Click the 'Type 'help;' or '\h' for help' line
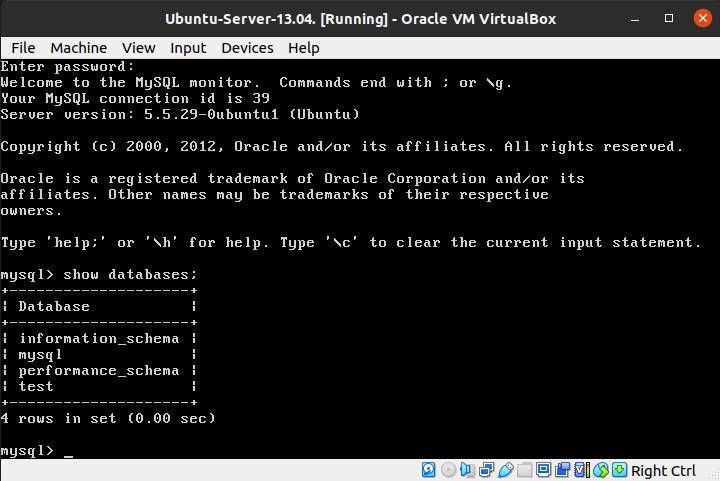This screenshot has height=481, width=720. (351, 242)
